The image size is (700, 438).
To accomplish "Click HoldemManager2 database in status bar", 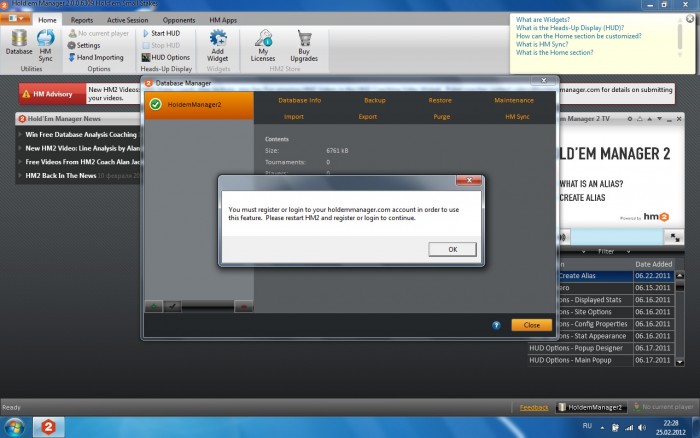I will 591,407.
